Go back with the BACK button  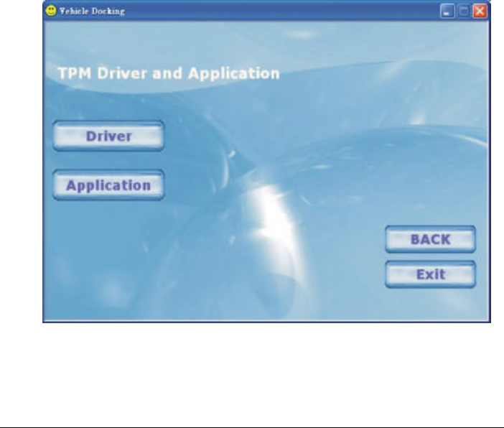(x=430, y=239)
